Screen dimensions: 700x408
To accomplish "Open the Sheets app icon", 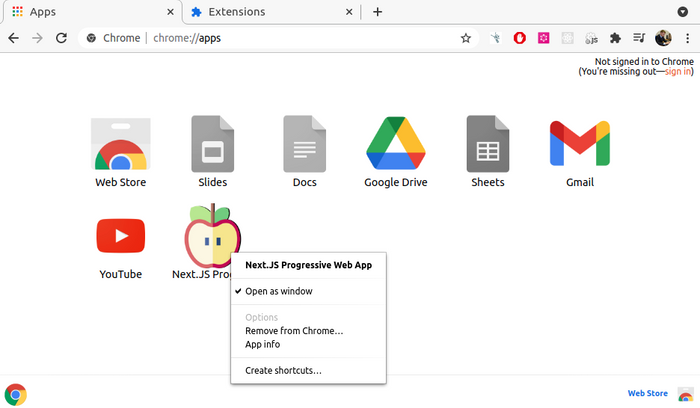I will click(488, 144).
